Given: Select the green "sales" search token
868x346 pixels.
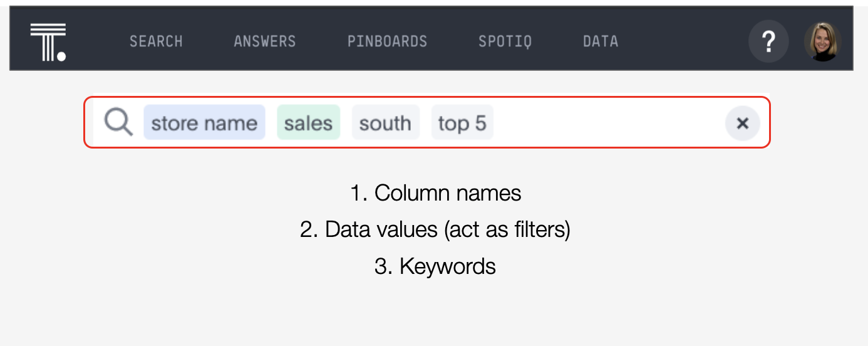Looking at the screenshot, I should click(x=308, y=123).
